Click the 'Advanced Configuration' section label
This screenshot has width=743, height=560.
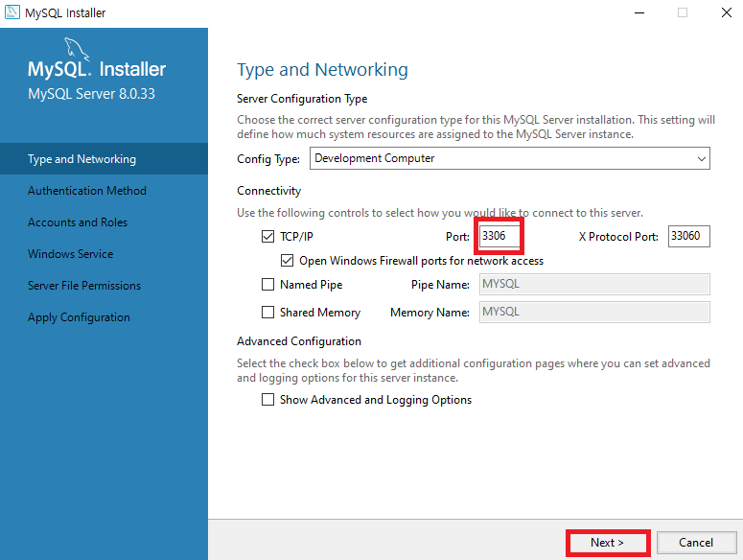coord(299,341)
